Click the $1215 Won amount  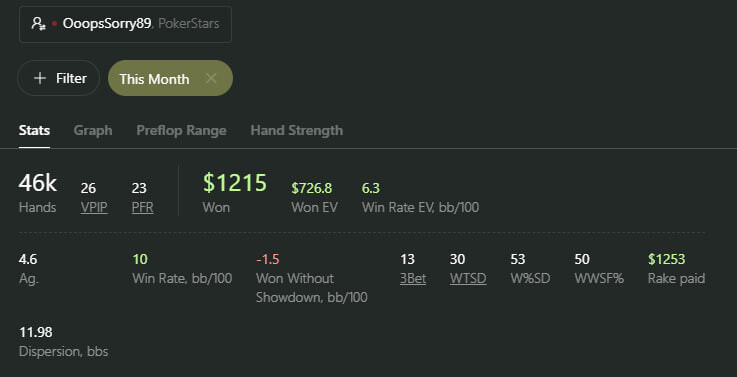click(235, 182)
